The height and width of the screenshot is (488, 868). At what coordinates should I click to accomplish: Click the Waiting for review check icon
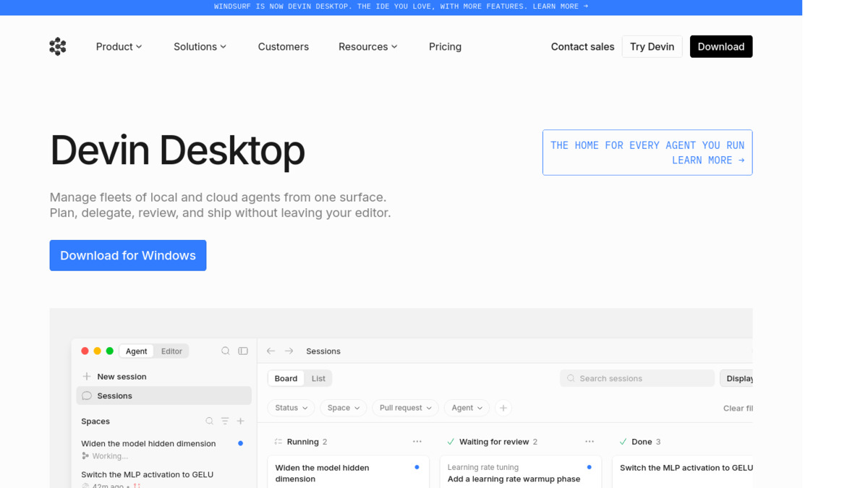[451, 442]
